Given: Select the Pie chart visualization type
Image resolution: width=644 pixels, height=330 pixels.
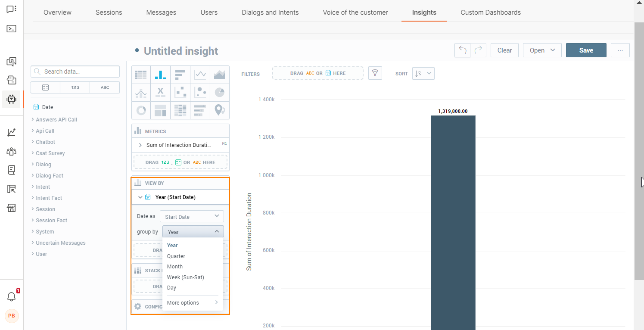Looking at the screenshot, I should tap(220, 92).
